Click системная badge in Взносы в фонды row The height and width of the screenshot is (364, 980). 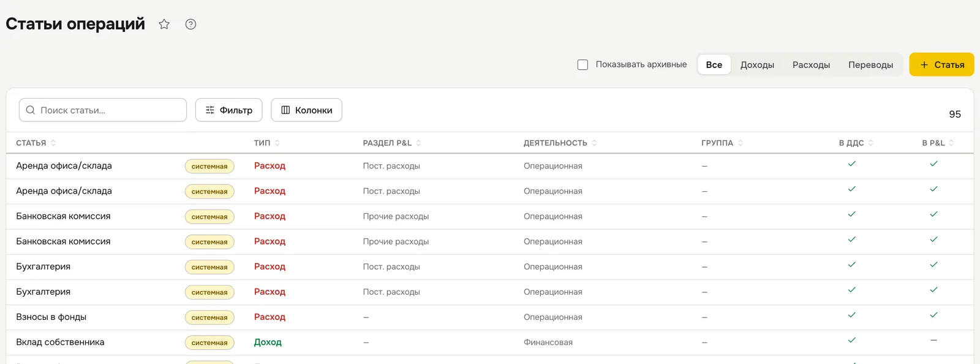[209, 317]
